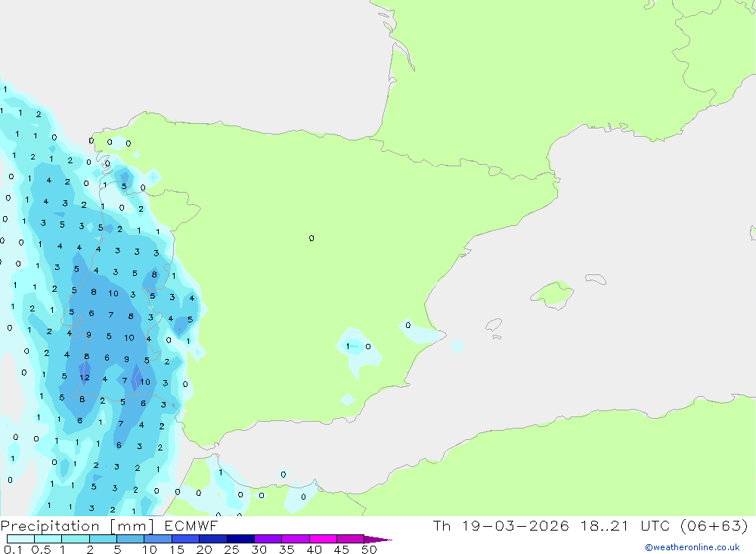The height and width of the screenshot is (554, 756).
Task: Click the "20" legend scale label
Action: tap(204, 549)
